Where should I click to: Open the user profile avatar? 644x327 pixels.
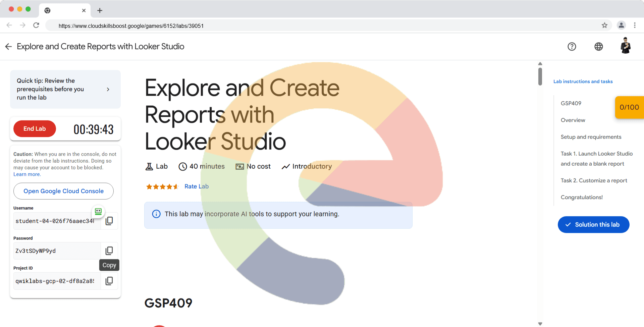625,46
